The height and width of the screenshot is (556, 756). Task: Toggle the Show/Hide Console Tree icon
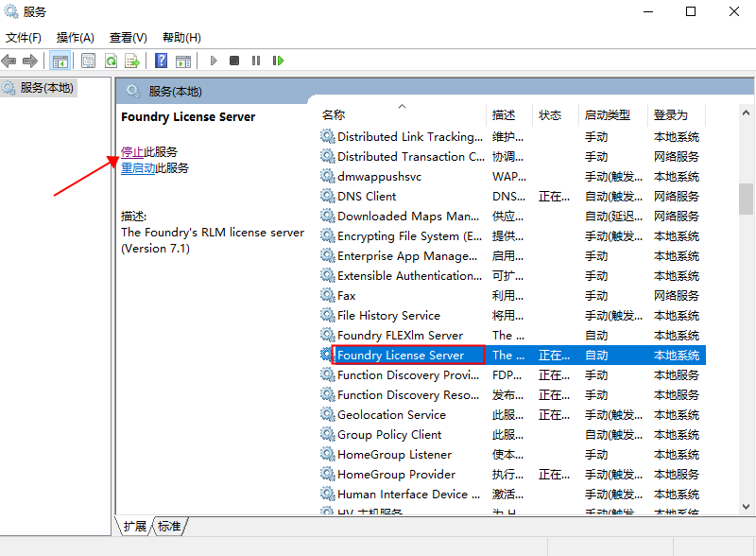[x=60, y=60]
